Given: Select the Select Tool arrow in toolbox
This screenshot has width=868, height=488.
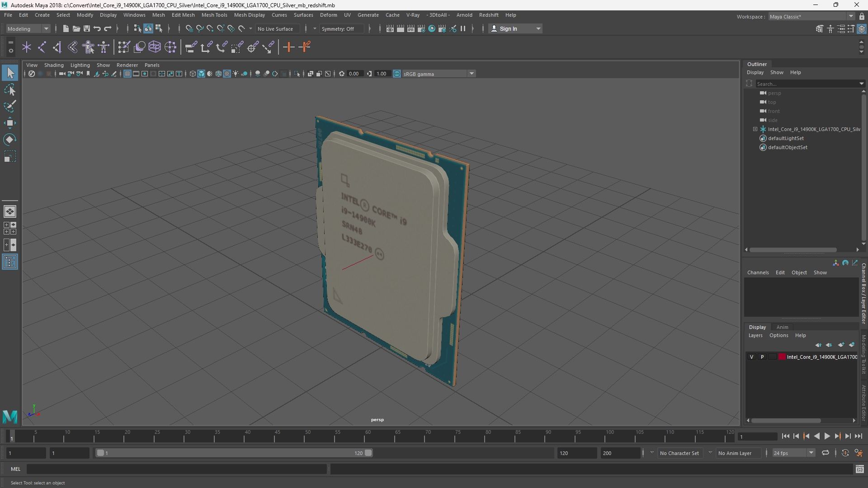Looking at the screenshot, I should [x=10, y=73].
